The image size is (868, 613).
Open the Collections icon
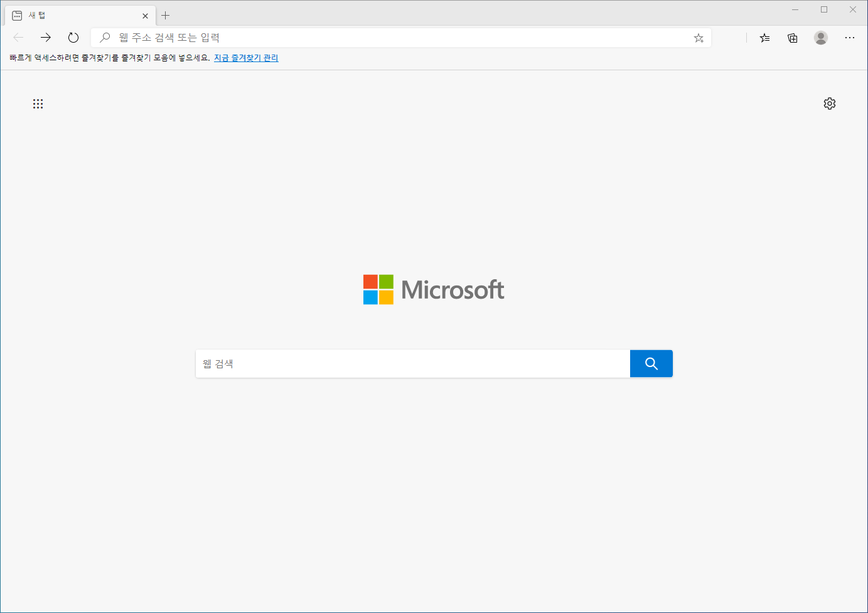[x=793, y=38]
